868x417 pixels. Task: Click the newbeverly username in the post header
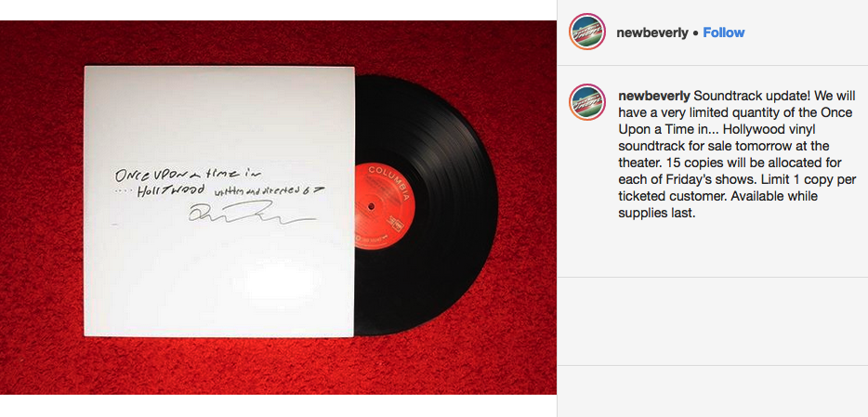coord(652,33)
